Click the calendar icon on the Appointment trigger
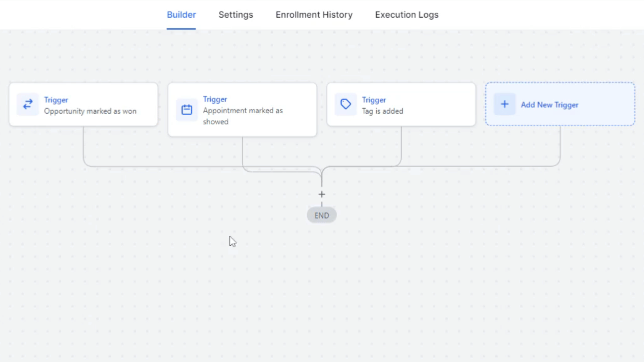This screenshot has width=644, height=362. pos(187,110)
